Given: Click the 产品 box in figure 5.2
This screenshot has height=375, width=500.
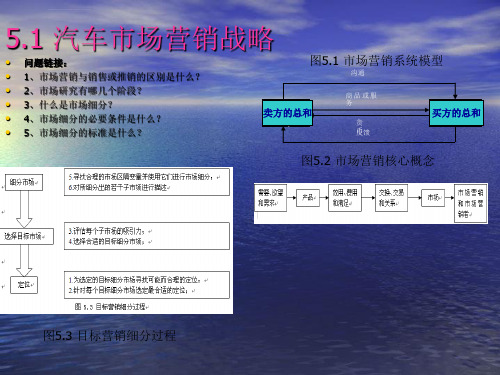Looking at the screenshot, I should pos(308,198).
